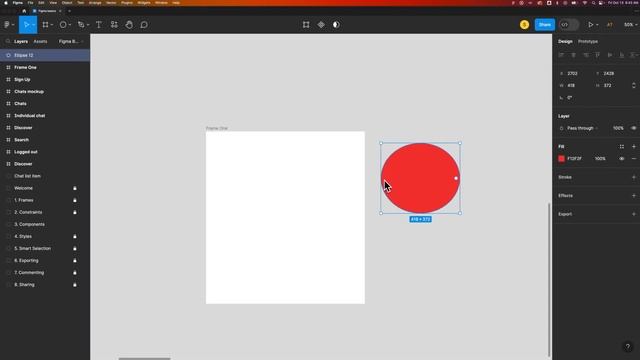Open the Figma main menu icon
This screenshot has width=640, height=360.
click(x=7, y=25)
